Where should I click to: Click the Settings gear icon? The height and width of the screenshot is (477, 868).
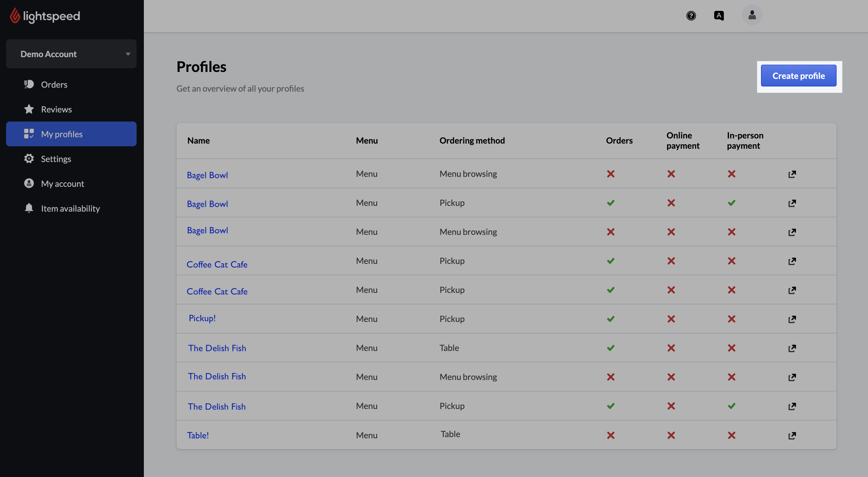tap(29, 158)
